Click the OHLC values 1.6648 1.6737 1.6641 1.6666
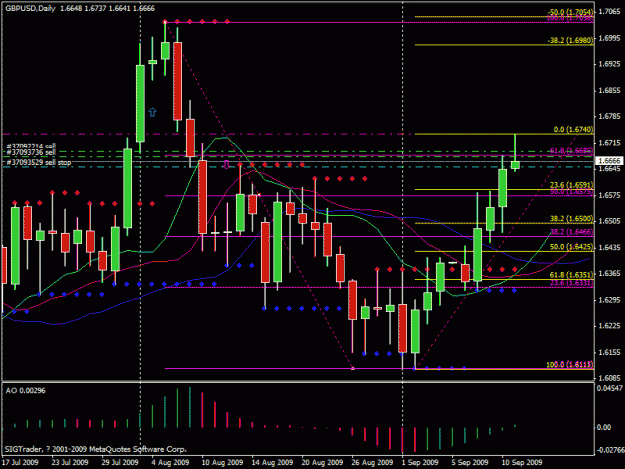The image size is (625, 469). pos(107,8)
